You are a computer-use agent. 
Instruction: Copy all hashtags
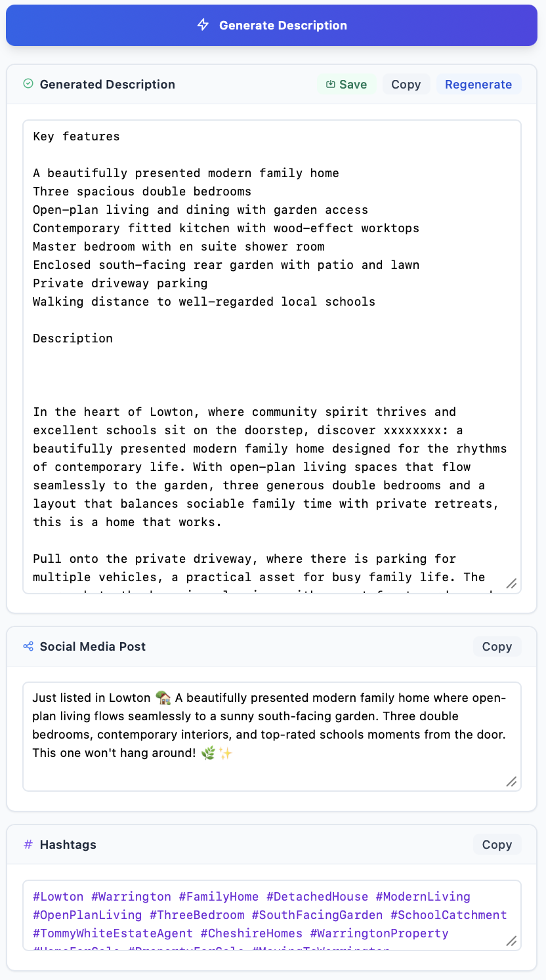(497, 844)
